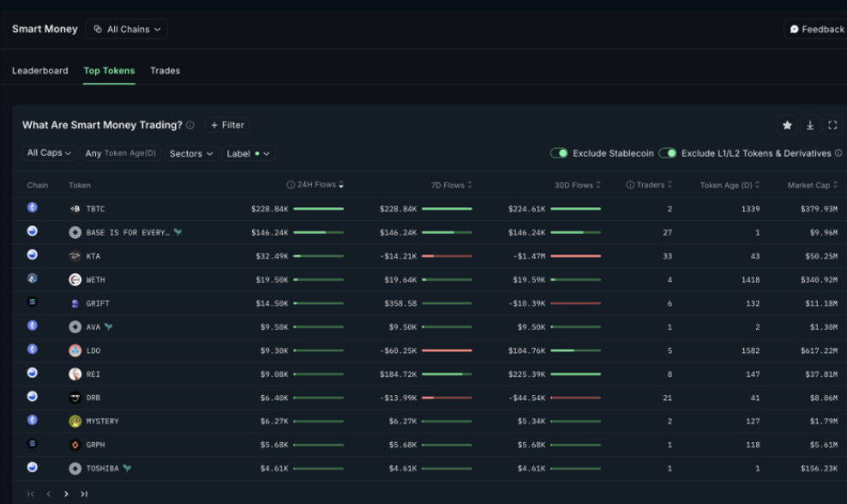Viewport: 847px width, 504px height.
Task: Go to the next page of tokens
Action: pyautogui.click(x=66, y=494)
